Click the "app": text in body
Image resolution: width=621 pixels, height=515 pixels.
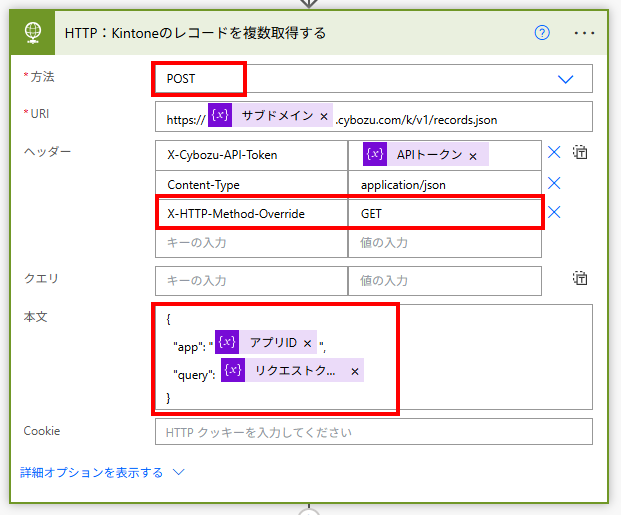pyautogui.click(x=189, y=347)
